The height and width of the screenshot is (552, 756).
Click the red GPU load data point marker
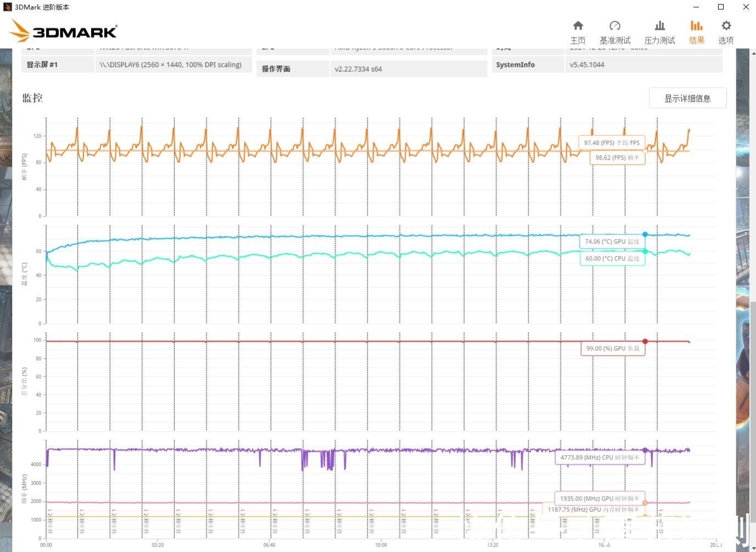tap(645, 342)
